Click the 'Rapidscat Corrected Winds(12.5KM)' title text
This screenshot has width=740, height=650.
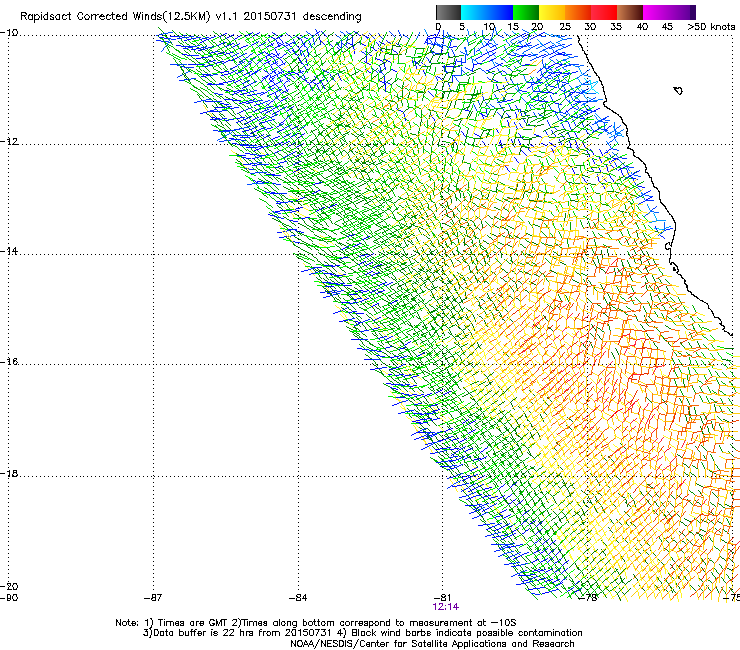click(x=115, y=17)
